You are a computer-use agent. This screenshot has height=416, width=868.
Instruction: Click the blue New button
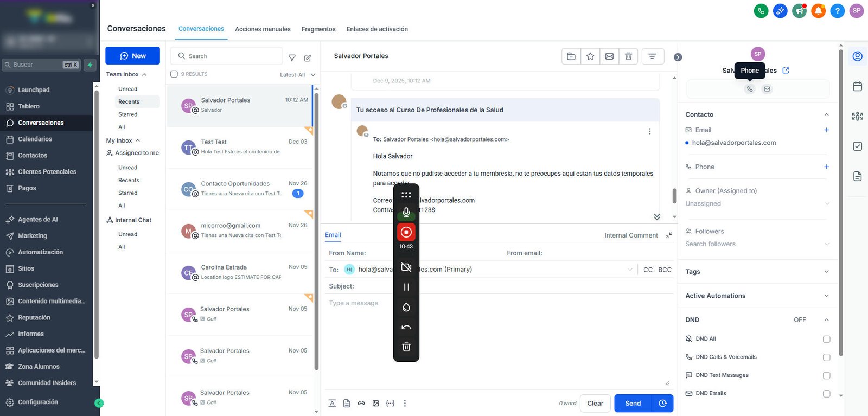(x=132, y=56)
